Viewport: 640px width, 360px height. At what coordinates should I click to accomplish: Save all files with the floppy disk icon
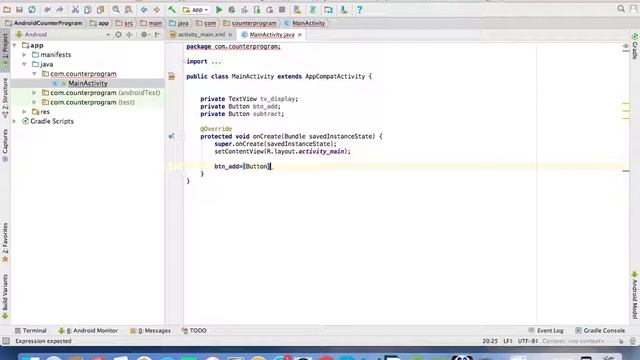point(19,9)
